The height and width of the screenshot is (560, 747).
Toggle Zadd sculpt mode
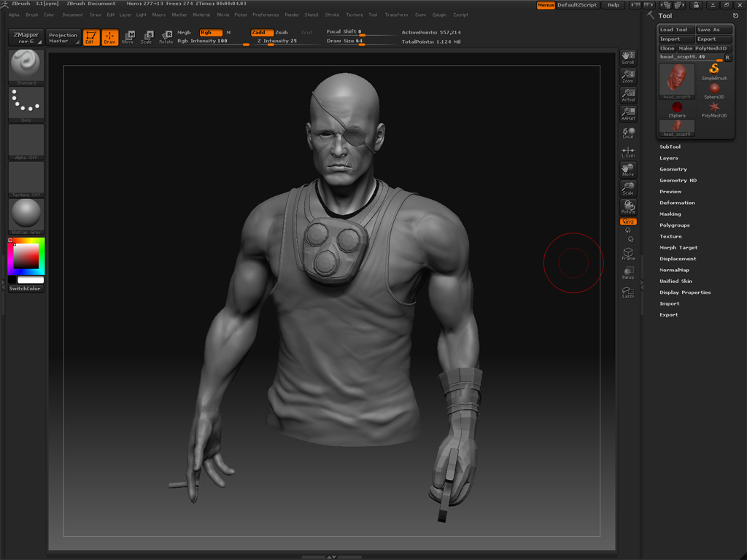[x=262, y=32]
